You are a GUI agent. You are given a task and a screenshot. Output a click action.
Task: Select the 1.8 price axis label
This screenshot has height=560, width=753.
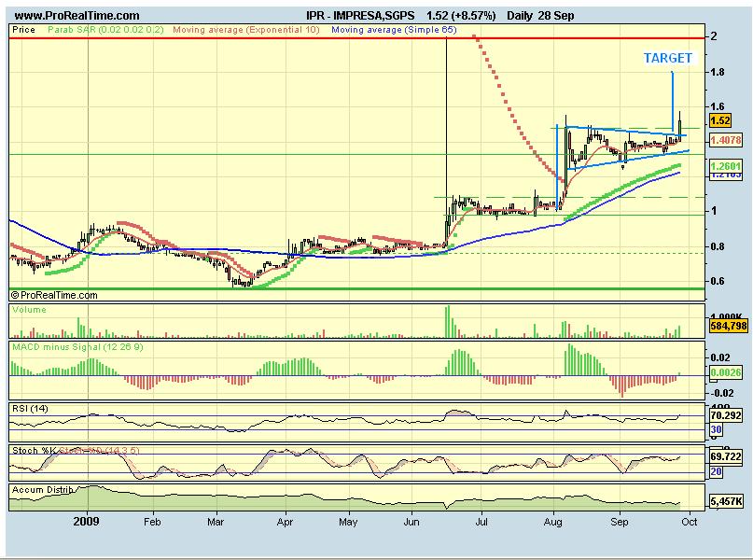tap(718, 73)
